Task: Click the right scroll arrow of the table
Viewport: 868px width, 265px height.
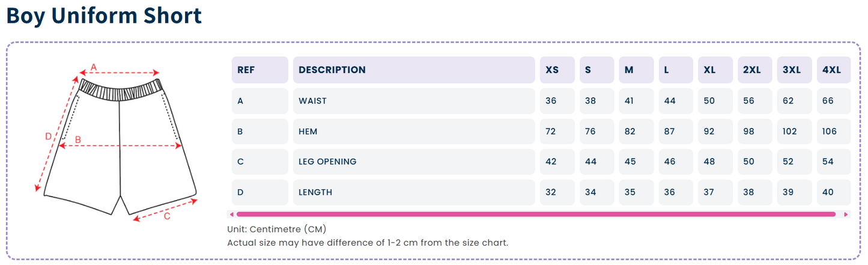Action: click(x=846, y=214)
